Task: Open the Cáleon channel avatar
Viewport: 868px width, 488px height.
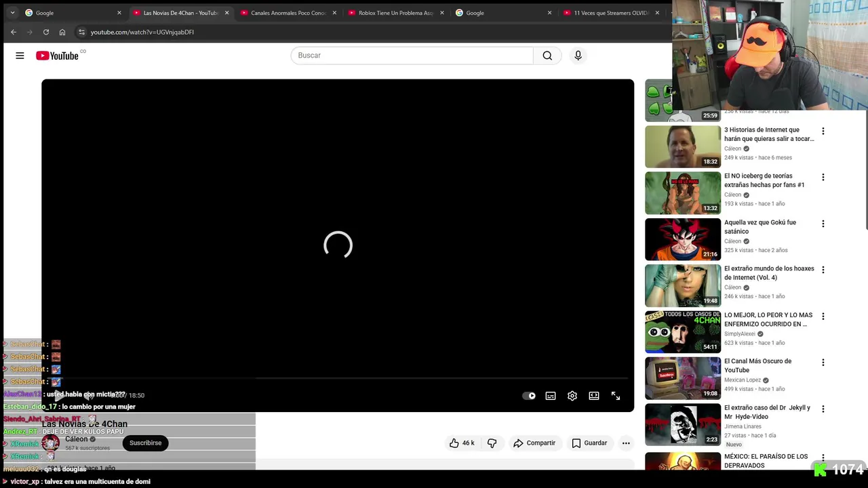Action: (x=50, y=443)
